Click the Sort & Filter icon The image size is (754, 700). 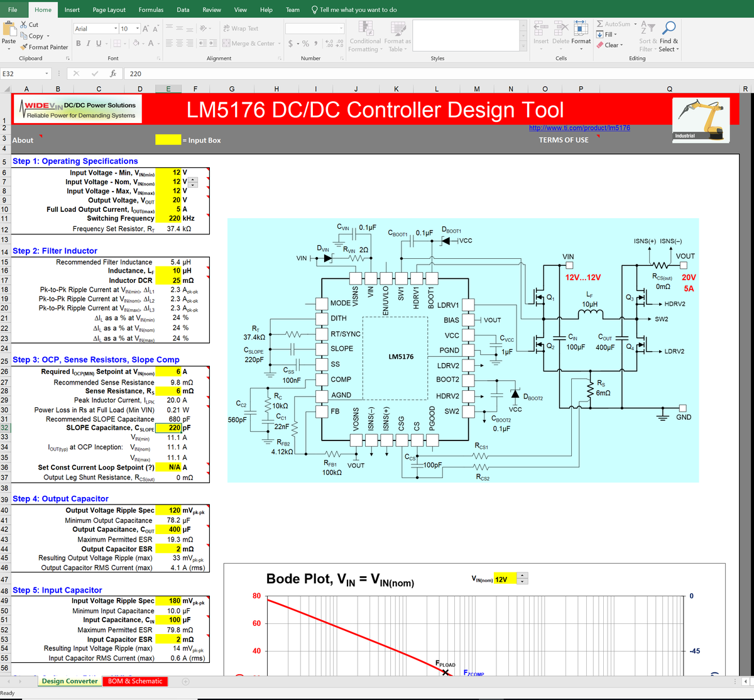coord(648,28)
